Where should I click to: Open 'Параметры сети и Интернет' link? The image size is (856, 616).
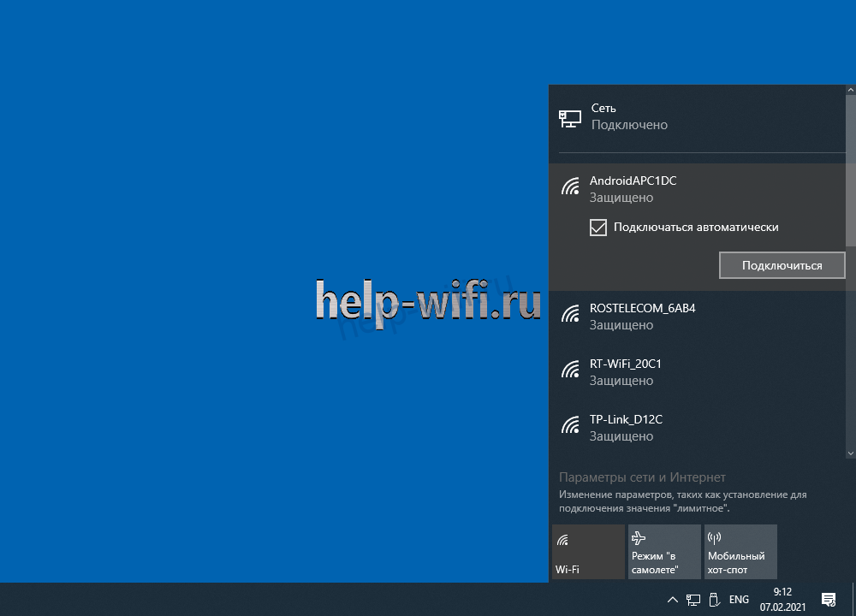[642, 477]
